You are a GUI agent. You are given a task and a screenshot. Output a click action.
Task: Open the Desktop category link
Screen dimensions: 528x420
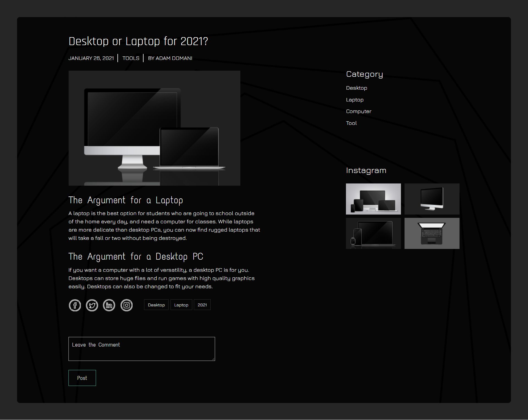coord(356,88)
